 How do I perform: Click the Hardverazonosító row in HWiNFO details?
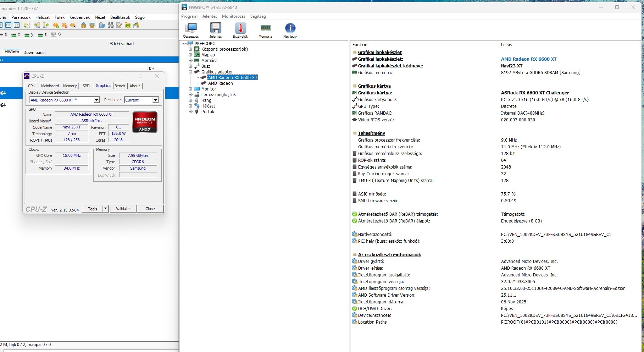coord(495,235)
